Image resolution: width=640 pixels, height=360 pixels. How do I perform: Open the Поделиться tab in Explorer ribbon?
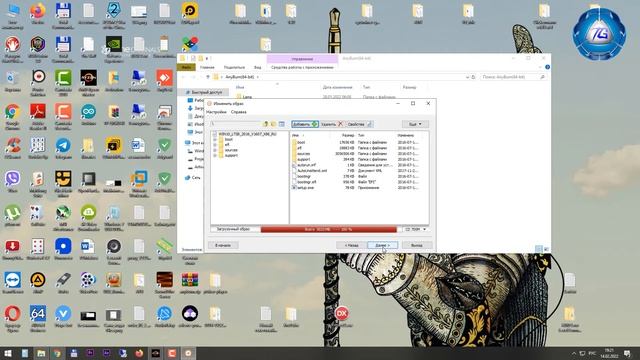point(234,67)
